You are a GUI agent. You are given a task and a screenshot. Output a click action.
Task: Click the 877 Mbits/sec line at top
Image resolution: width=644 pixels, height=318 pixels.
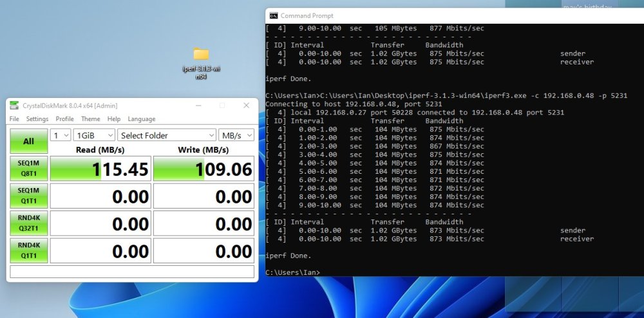[375, 28]
